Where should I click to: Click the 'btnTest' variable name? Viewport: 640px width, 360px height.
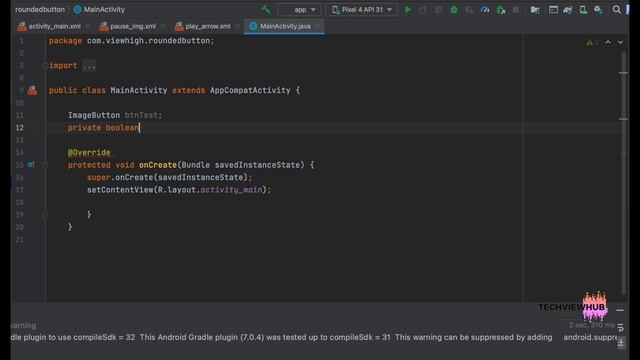pyautogui.click(x=141, y=115)
